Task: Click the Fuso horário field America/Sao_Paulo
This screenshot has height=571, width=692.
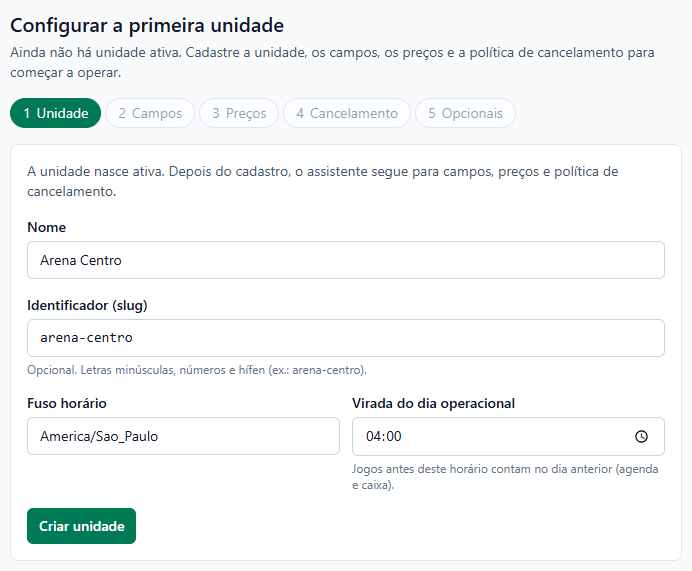Action: [184, 436]
